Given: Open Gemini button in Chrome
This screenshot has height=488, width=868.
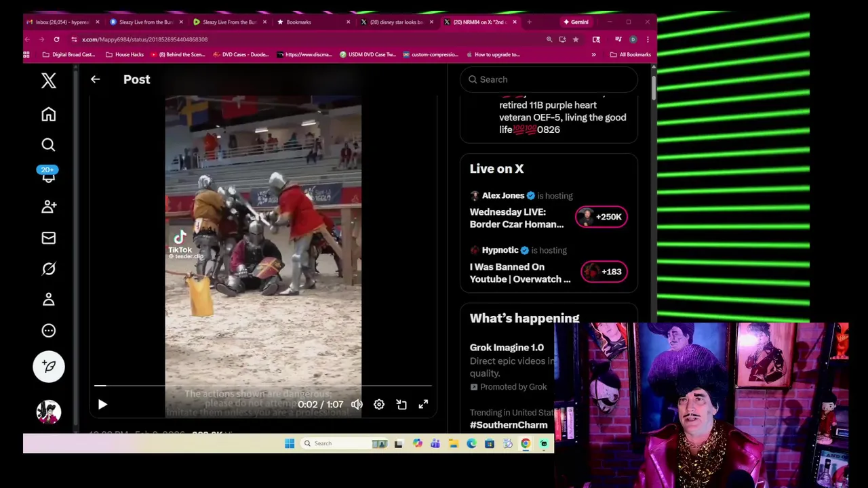Looking at the screenshot, I should [x=576, y=22].
